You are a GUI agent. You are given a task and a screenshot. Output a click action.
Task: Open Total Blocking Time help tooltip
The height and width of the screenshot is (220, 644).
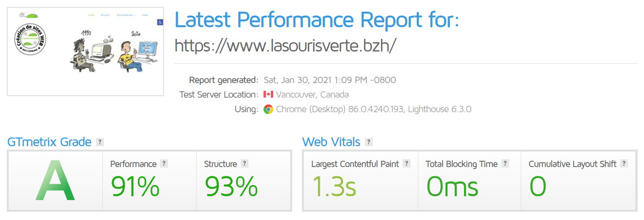coord(505,164)
